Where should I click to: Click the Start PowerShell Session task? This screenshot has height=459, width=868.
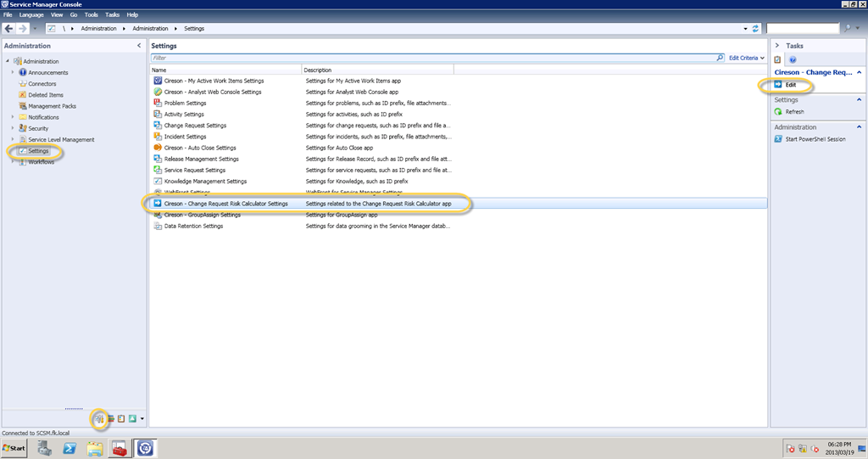tap(815, 139)
